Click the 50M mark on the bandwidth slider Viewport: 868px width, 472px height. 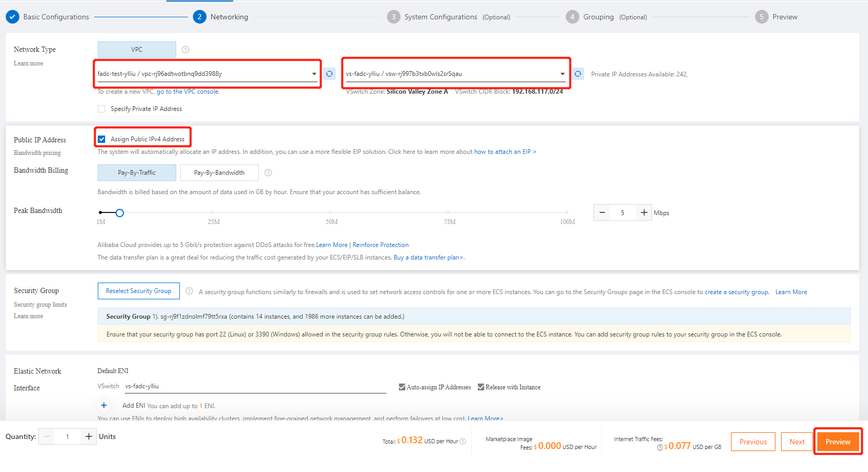[x=332, y=212]
